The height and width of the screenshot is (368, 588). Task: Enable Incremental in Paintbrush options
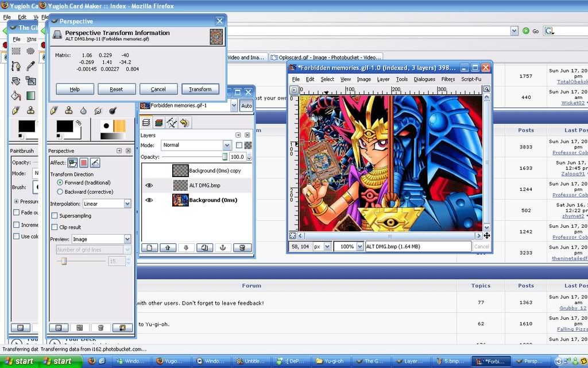click(x=17, y=225)
